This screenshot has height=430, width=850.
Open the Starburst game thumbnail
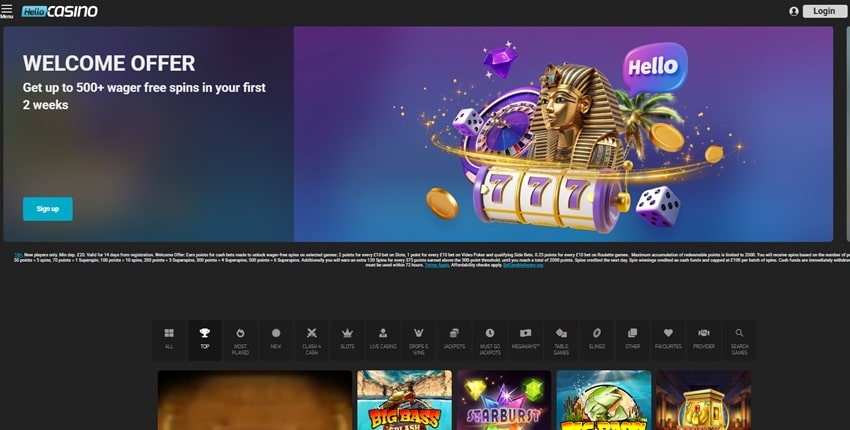coord(504,400)
